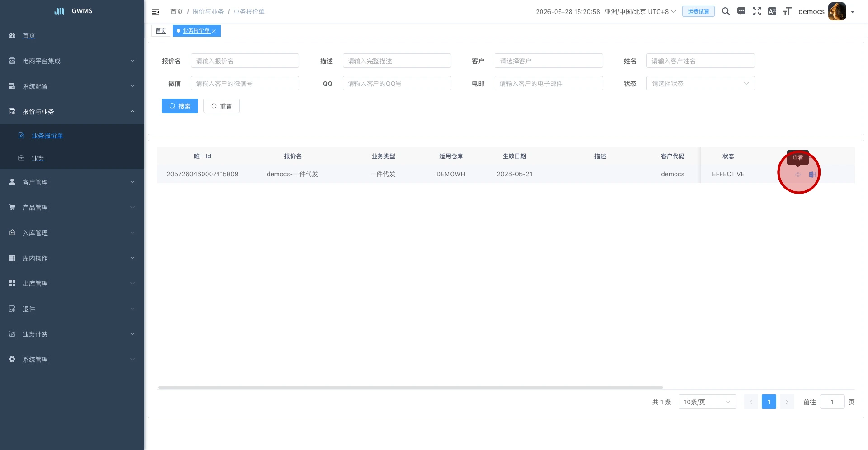Focus the 描述 input field
The image size is (868, 450).
click(397, 61)
